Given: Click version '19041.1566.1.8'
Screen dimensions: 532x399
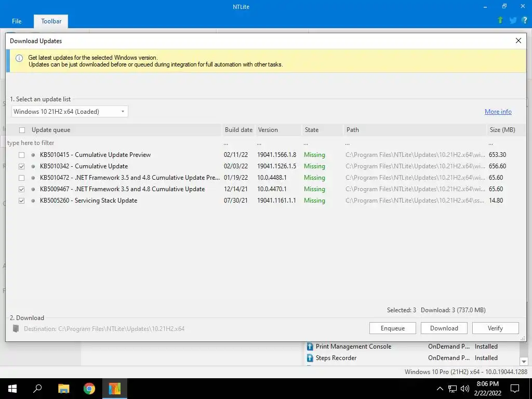Looking at the screenshot, I should tap(276, 155).
